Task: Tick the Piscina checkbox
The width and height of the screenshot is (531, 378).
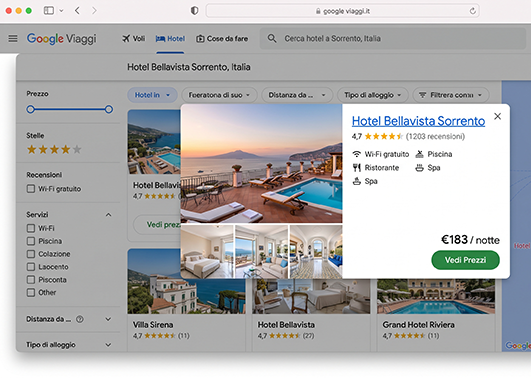Action: click(31, 241)
